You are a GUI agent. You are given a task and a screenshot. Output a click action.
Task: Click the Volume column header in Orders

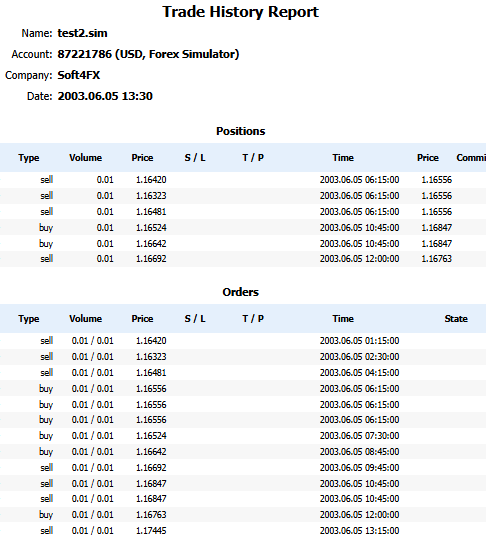(x=86, y=319)
